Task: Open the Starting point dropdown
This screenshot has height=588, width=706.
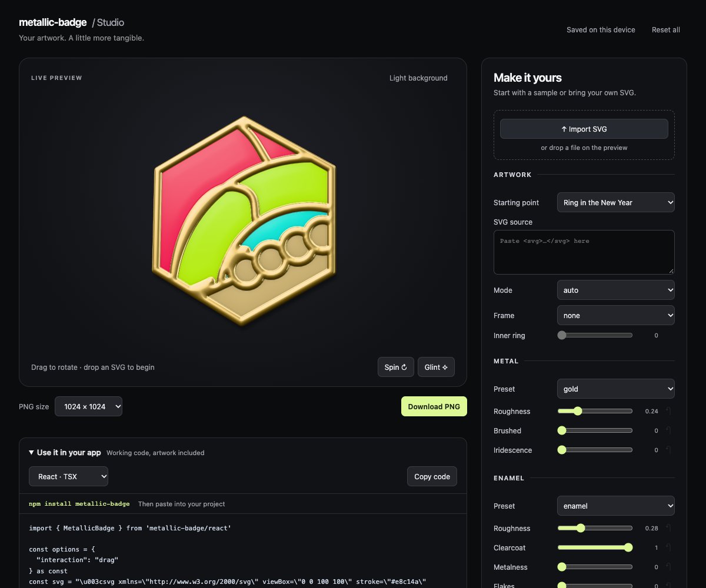Action: (x=616, y=202)
